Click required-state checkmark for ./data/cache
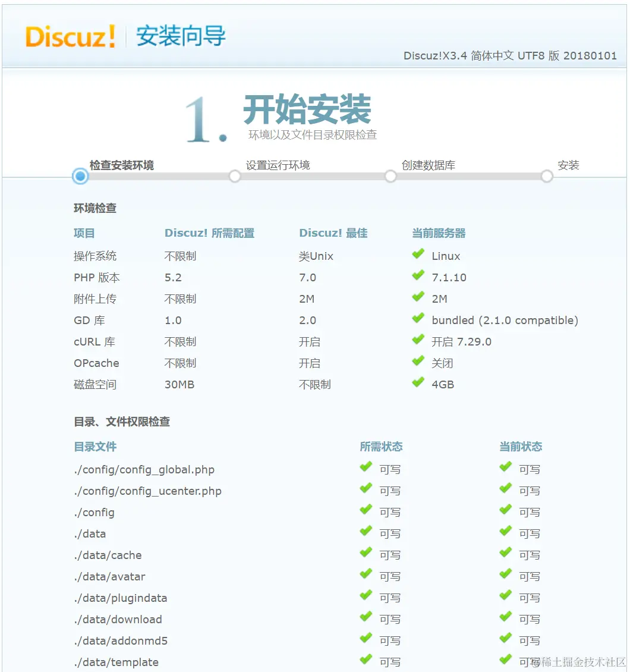Viewport: 630px width, 672px height. (x=366, y=553)
